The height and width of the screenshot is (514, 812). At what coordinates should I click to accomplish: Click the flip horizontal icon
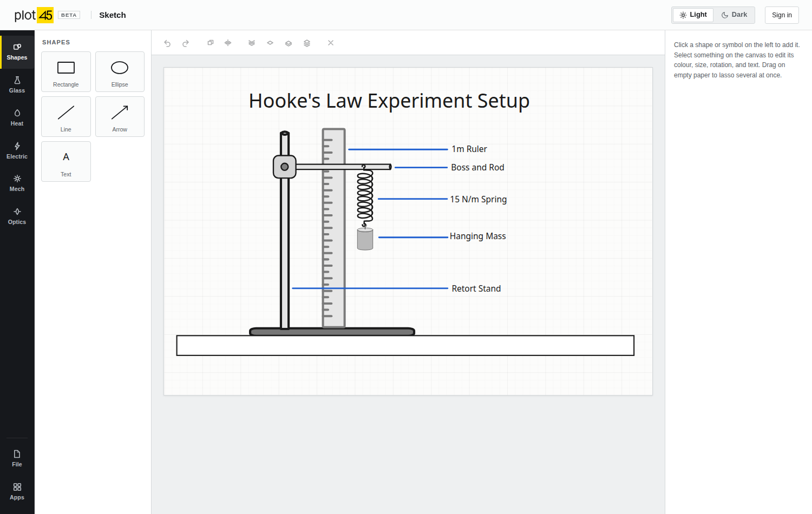(228, 43)
